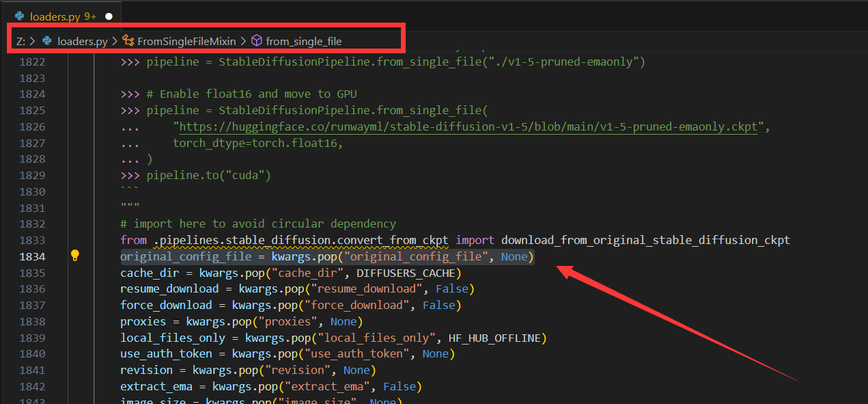Click the unsaved changes dot on the loaders.py tab
The image size is (868, 404).
(109, 14)
